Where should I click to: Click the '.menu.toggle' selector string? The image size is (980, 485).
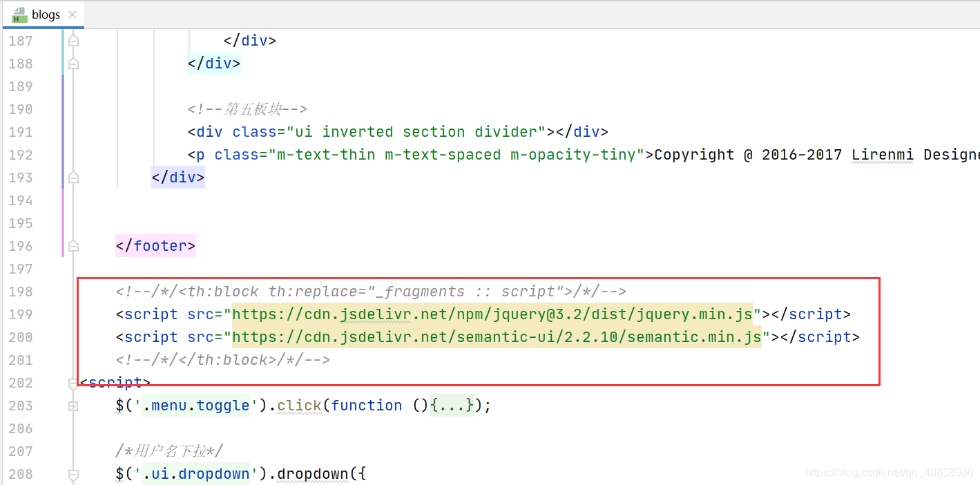[x=196, y=406]
